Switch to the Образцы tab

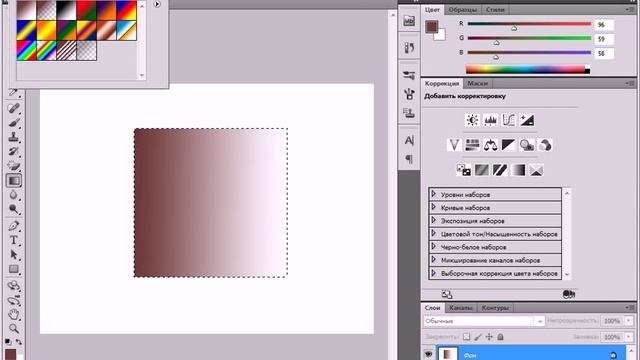[462, 9]
